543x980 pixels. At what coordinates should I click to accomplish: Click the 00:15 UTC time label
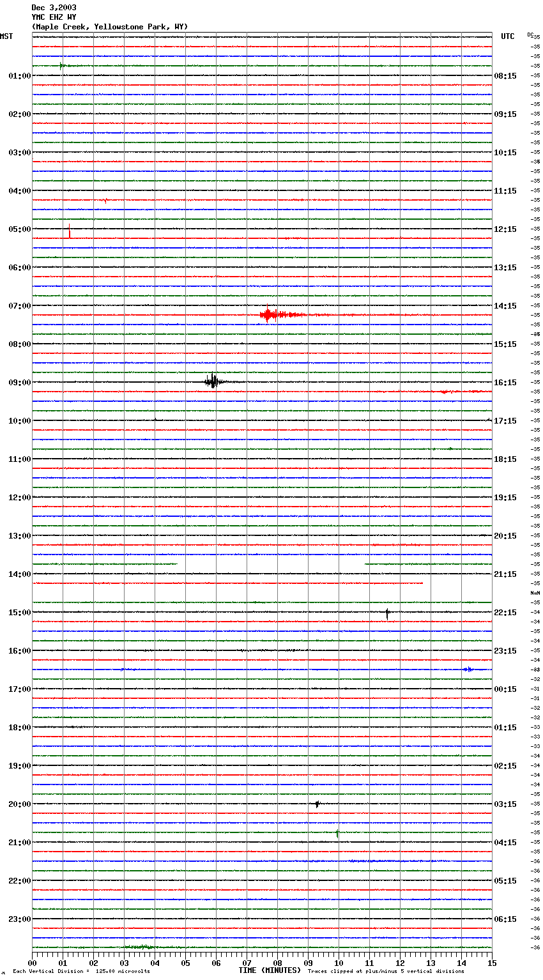pyautogui.click(x=505, y=689)
